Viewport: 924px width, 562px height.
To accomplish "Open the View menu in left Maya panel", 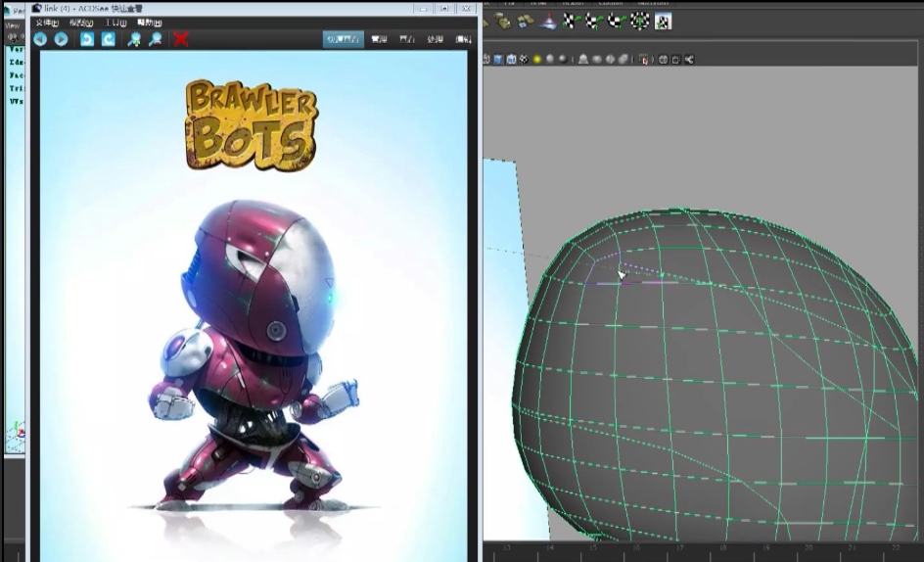I will click(12, 25).
